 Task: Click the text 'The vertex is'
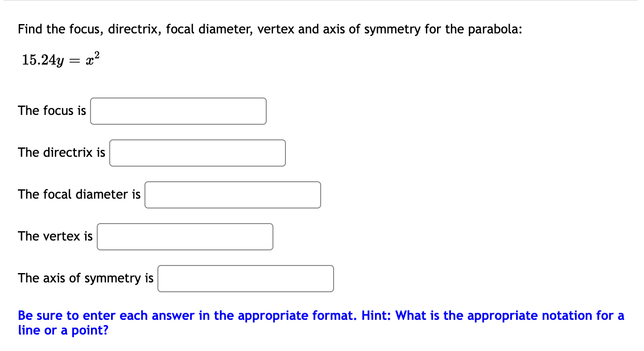tap(55, 236)
